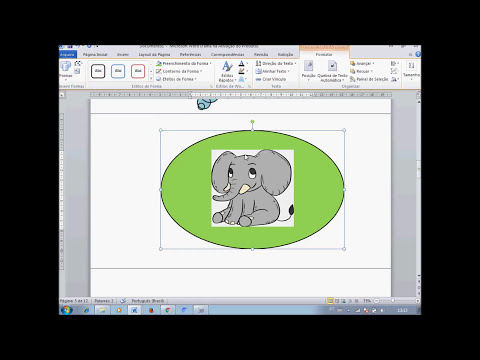Click the Agrupar objects icon
This screenshot has height=360, width=480.
(394, 71)
